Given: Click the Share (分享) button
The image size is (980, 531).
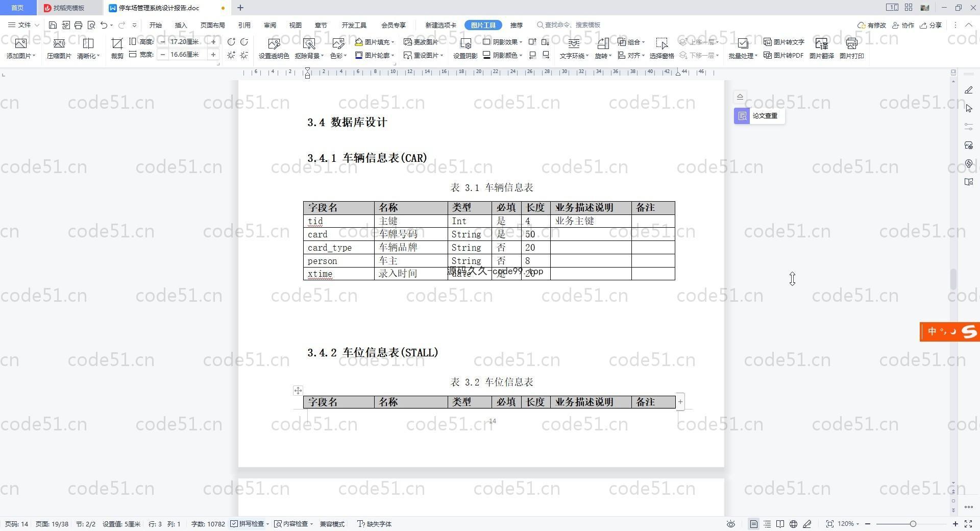Looking at the screenshot, I should tap(930, 25).
